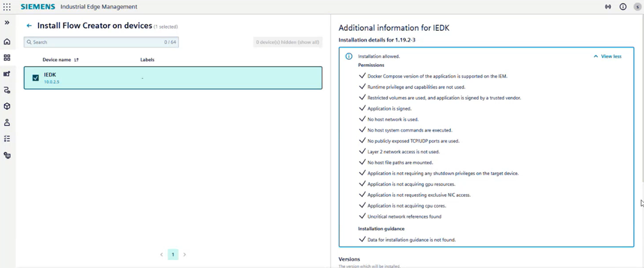Click 'Installation details for 1.19.2-3' text
644x268 pixels.
click(x=377, y=40)
